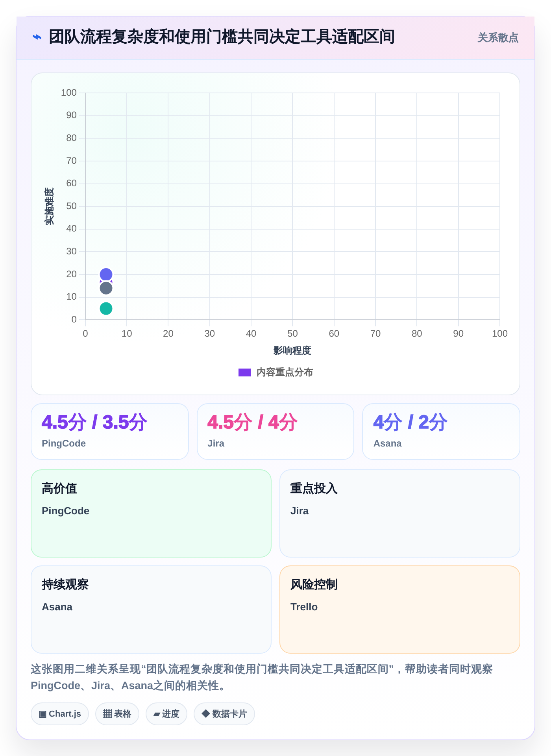Open the 重点投入 quadrant card
551x756 pixels.
(x=400, y=513)
